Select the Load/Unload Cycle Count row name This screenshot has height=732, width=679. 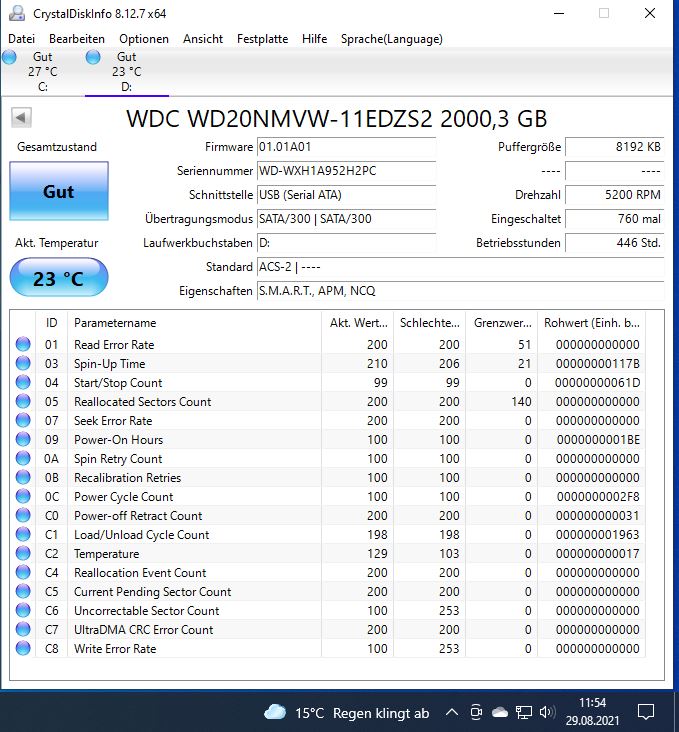coord(141,535)
